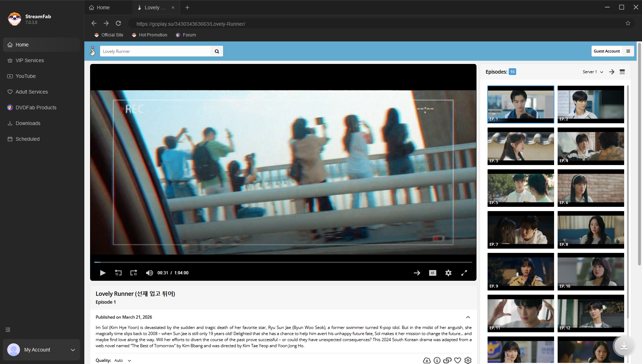Select the EP. 4 thumbnail
Viewport: 642px width, 364px height.
(x=591, y=146)
